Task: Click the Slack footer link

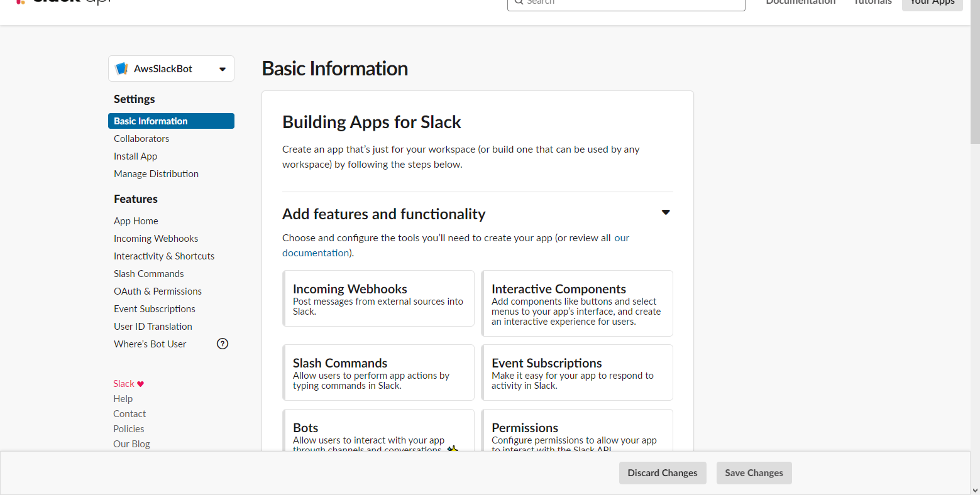Action: tap(124, 384)
